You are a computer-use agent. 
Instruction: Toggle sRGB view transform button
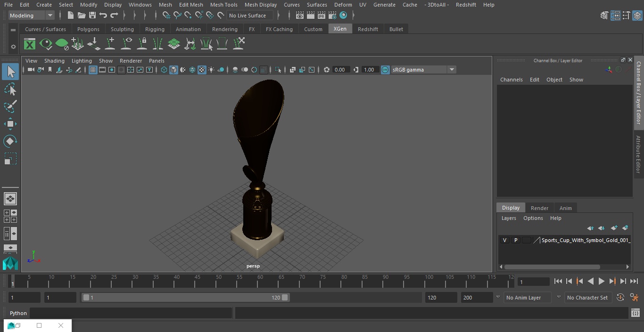[385, 70]
